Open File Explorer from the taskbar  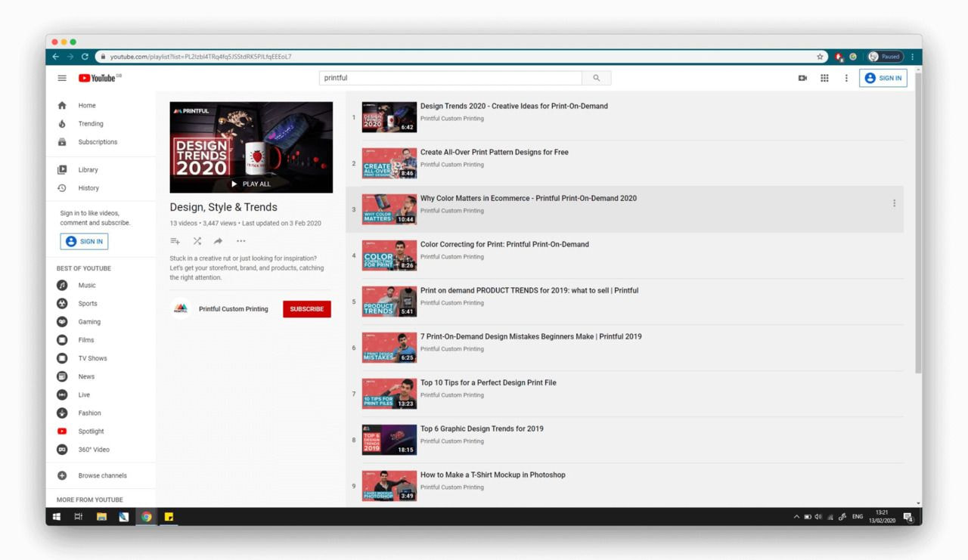101,517
